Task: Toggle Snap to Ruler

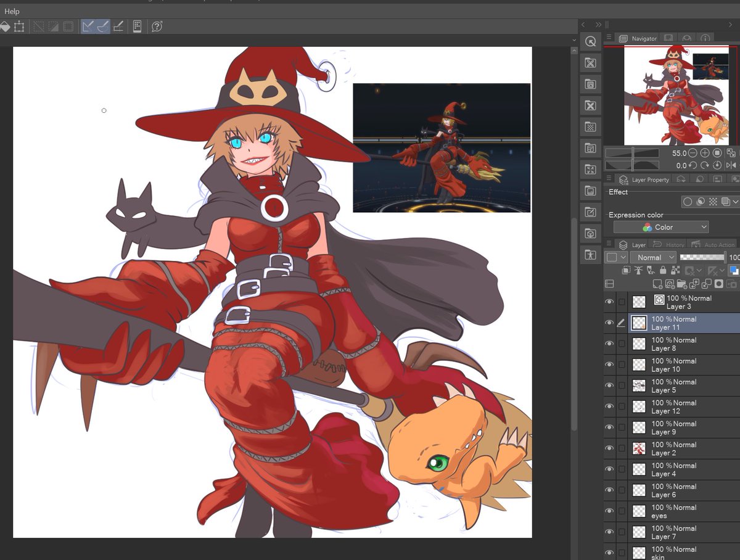Action: pos(88,27)
